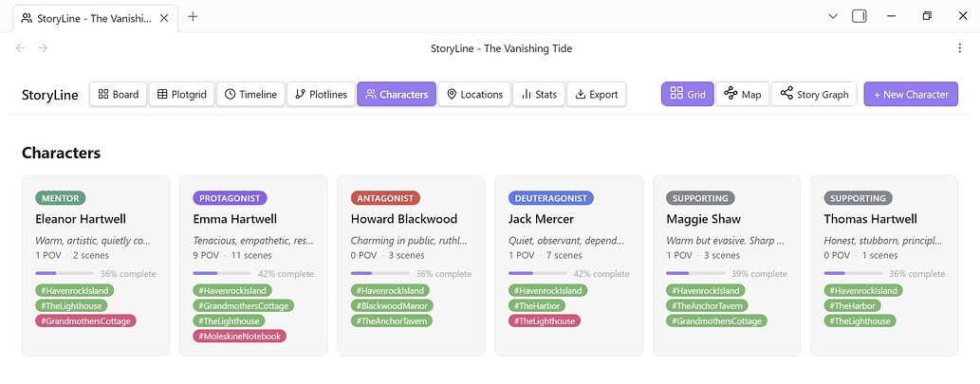Close the StoryLine browser tab
Image resolution: width=980 pixels, height=384 pixels.
164,18
